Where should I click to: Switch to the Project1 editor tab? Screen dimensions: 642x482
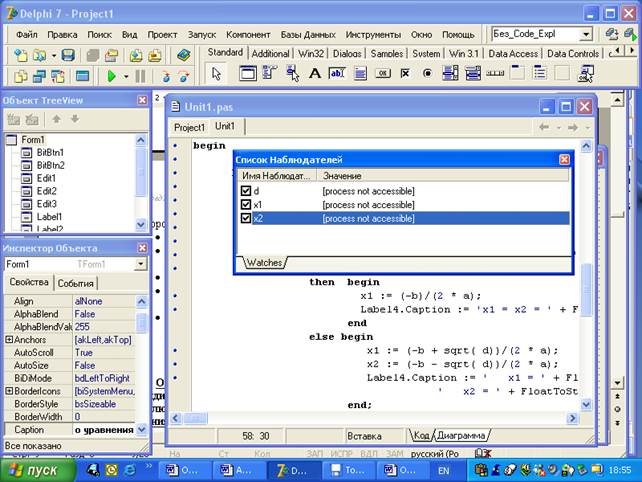[x=189, y=127]
